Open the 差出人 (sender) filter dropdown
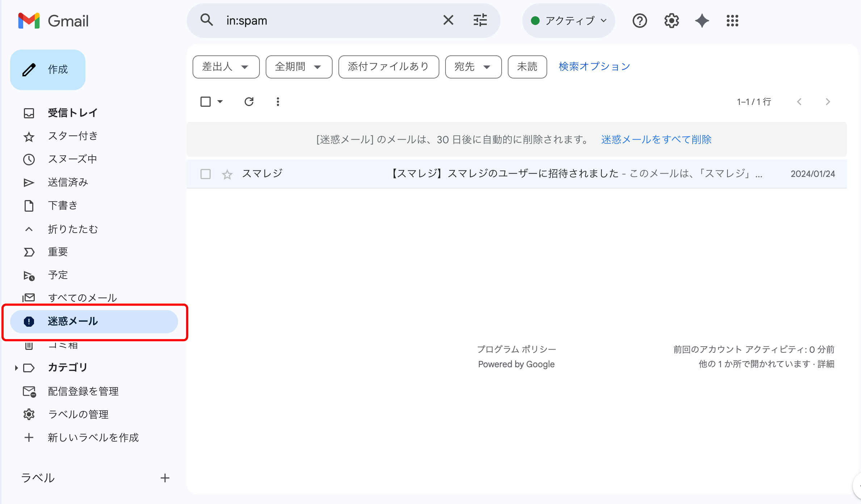 (x=226, y=67)
